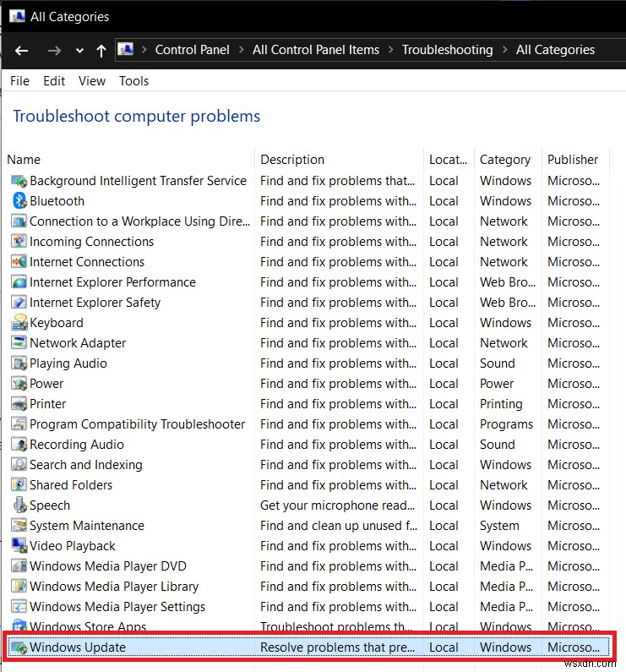The image size is (626, 672).
Task: Sort by the Name column header
Action: pyautogui.click(x=24, y=160)
